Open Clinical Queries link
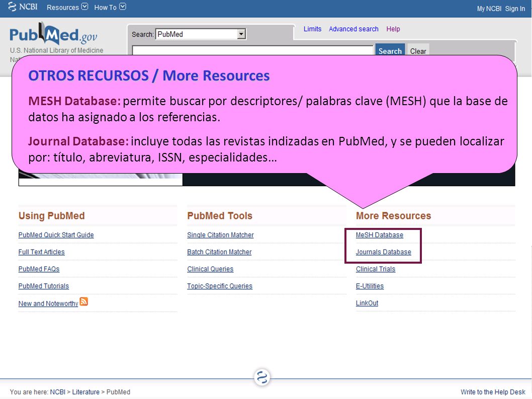 (210, 269)
